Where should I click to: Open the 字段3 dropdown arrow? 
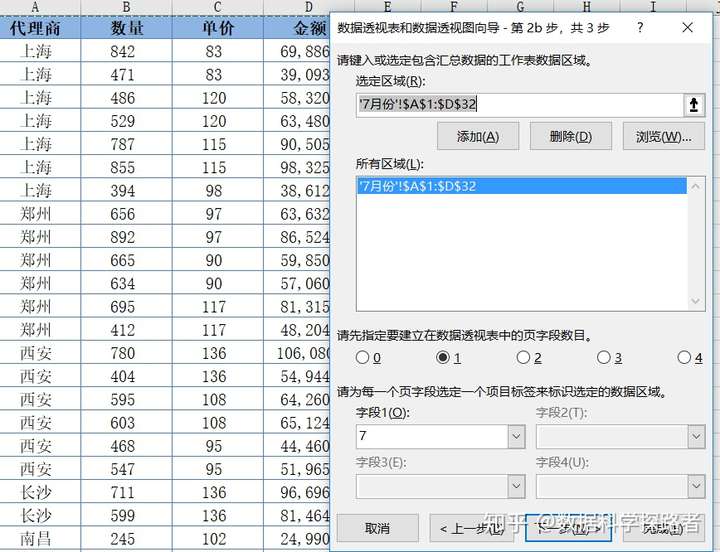tap(516, 486)
